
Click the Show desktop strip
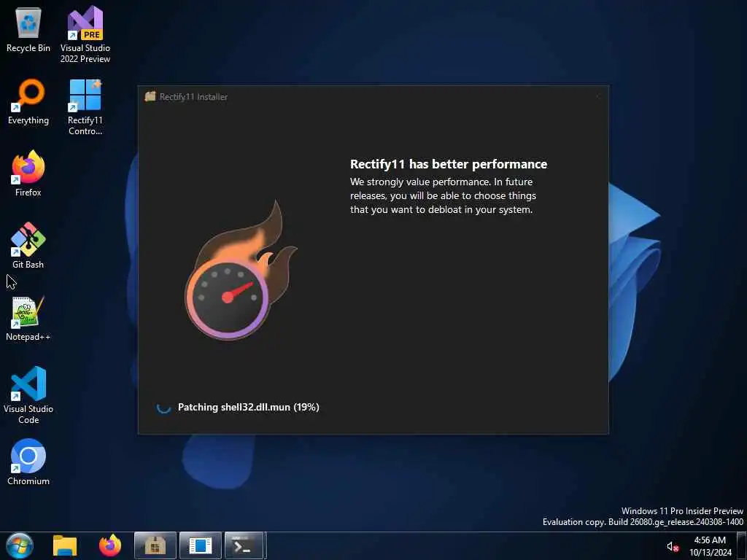pos(742,545)
